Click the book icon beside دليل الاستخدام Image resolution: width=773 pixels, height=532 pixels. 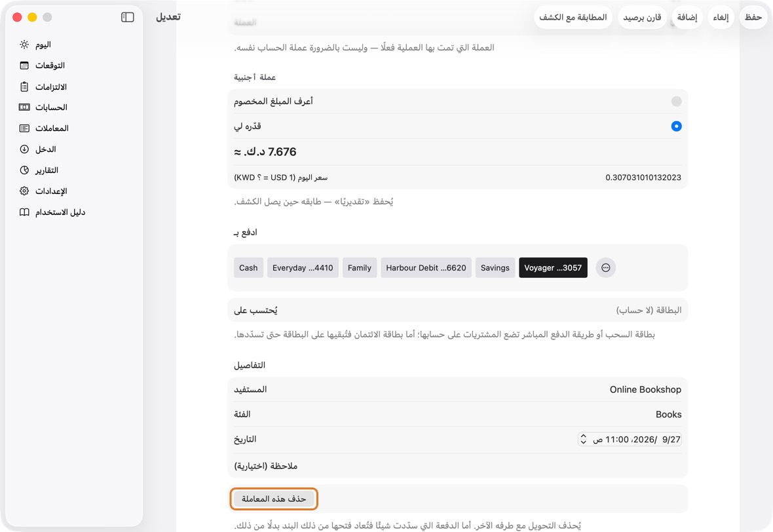24,212
